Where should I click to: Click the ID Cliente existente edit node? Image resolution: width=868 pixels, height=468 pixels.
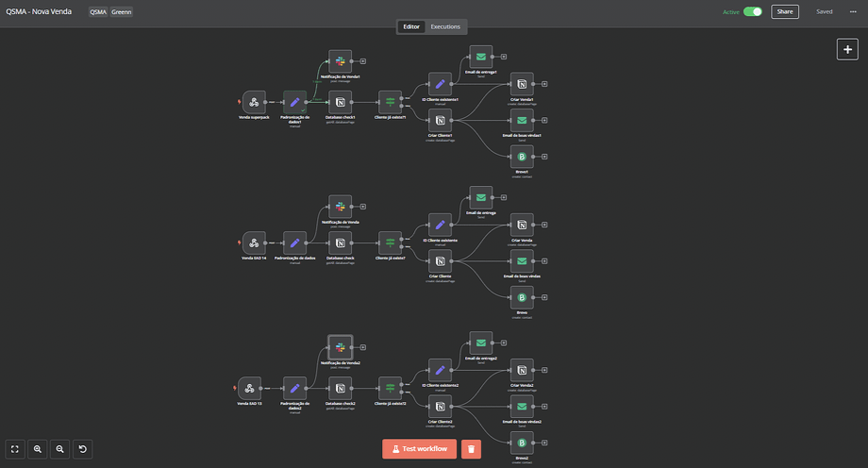(440, 225)
